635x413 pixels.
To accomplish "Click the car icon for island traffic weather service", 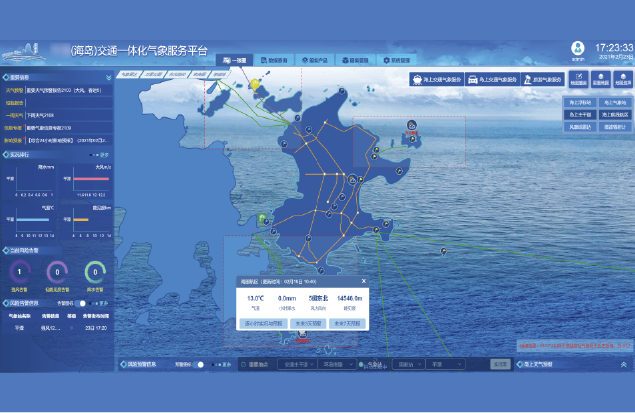I will [x=473, y=79].
